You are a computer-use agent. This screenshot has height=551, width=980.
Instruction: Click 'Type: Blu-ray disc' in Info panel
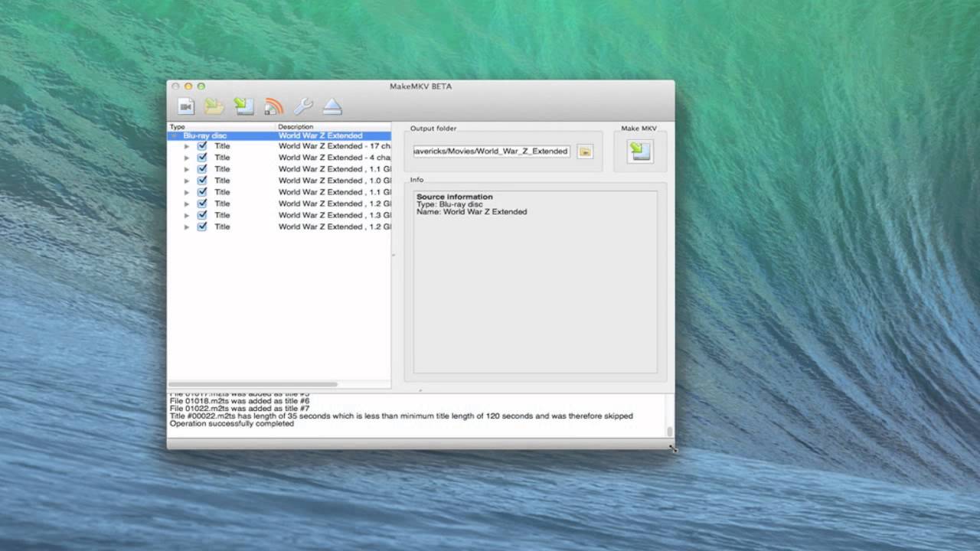pyautogui.click(x=449, y=204)
